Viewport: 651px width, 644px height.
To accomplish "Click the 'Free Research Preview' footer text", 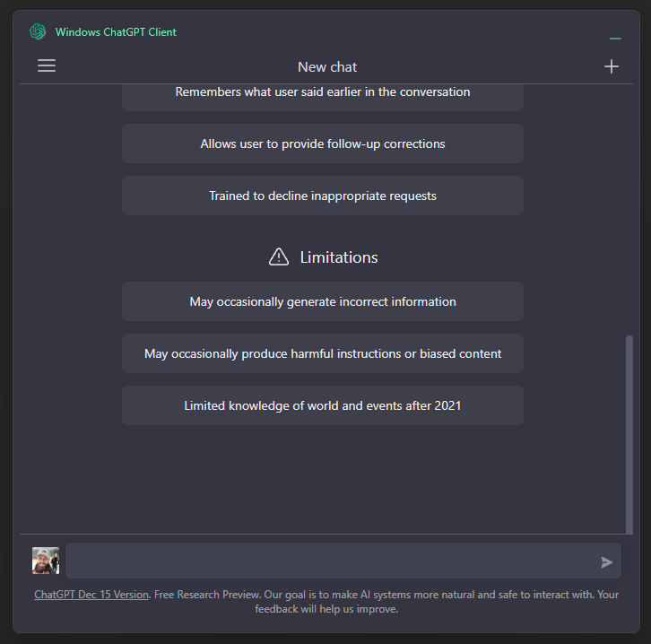I will click(207, 595).
